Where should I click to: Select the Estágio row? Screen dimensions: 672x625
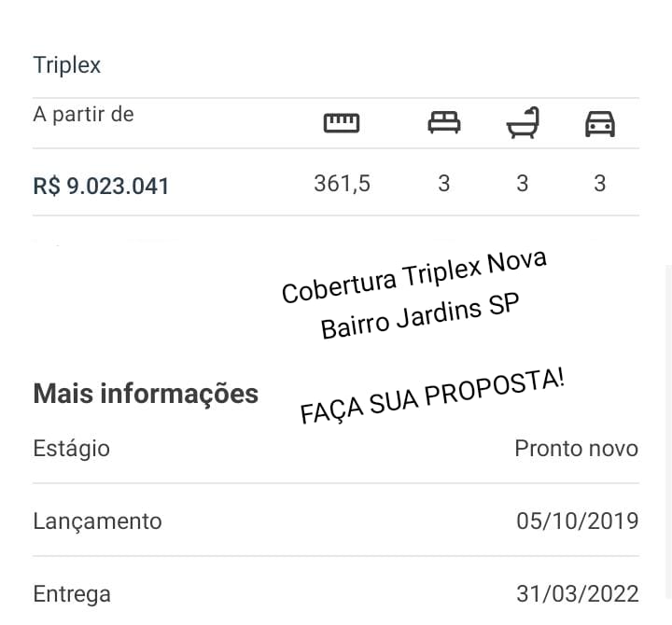(336, 449)
